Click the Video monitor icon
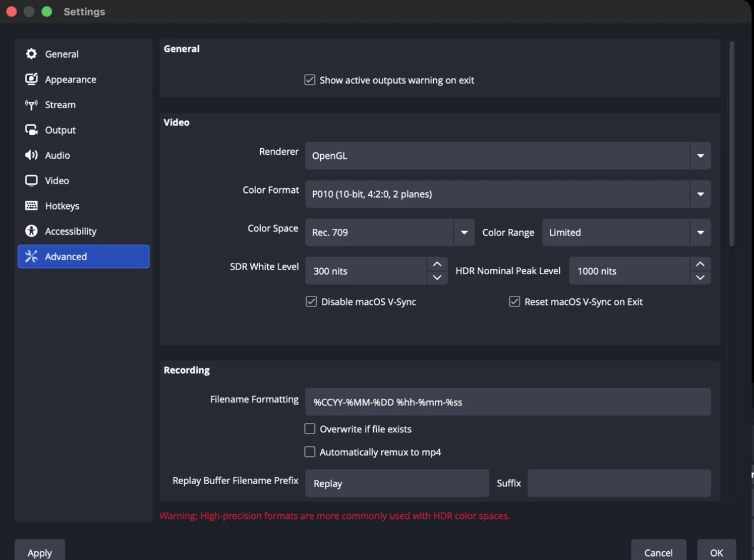 pos(31,181)
